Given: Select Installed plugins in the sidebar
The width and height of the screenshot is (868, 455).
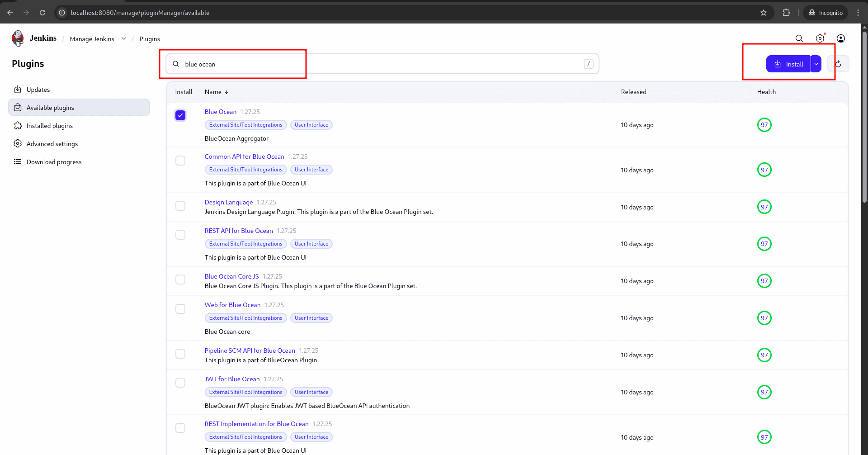Looking at the screenshot, I should pyautogui.click(x=49, y=125).
